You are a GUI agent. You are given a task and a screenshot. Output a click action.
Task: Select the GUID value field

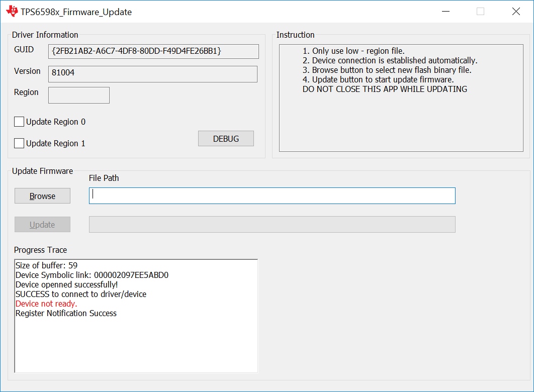point(153,51)
